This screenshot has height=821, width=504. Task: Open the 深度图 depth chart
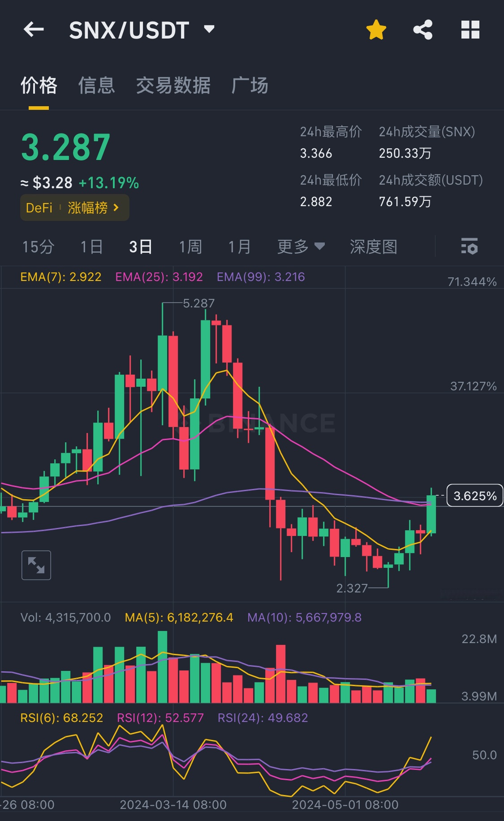(373, 246)
